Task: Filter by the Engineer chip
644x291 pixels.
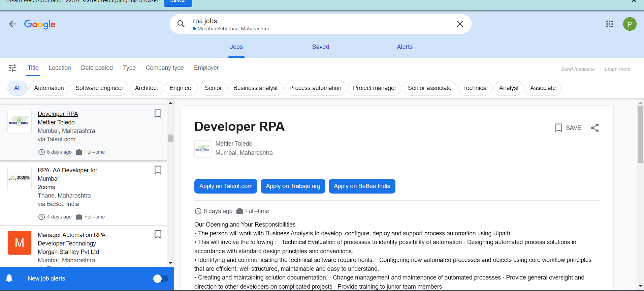Action: [x=181, y=88]
